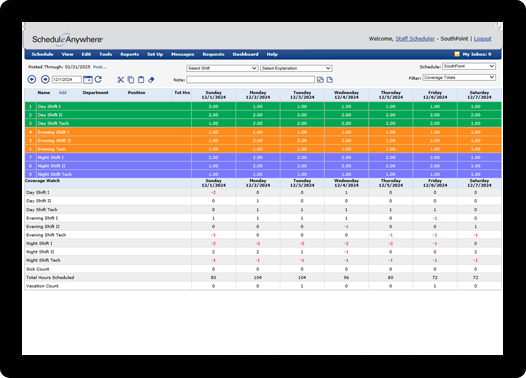
Task: Go to next week arrow
Action: pyautogui.click(x=45, y=79)
